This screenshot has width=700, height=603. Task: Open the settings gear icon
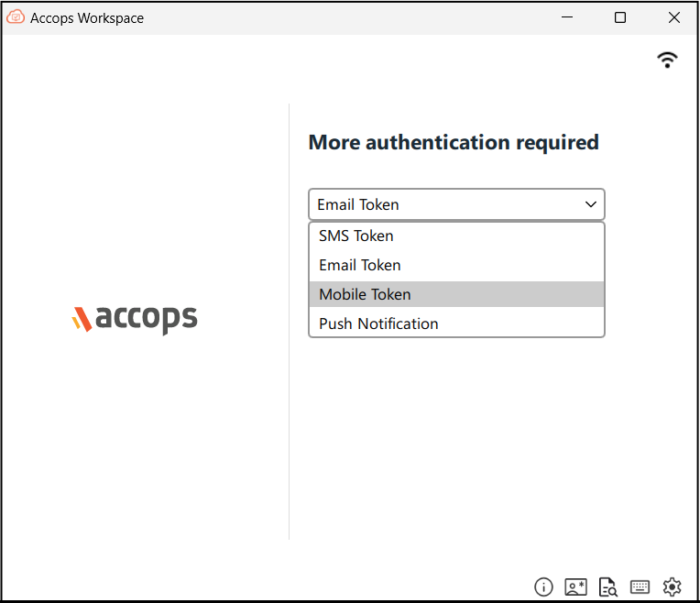click(x=672, y=587)
